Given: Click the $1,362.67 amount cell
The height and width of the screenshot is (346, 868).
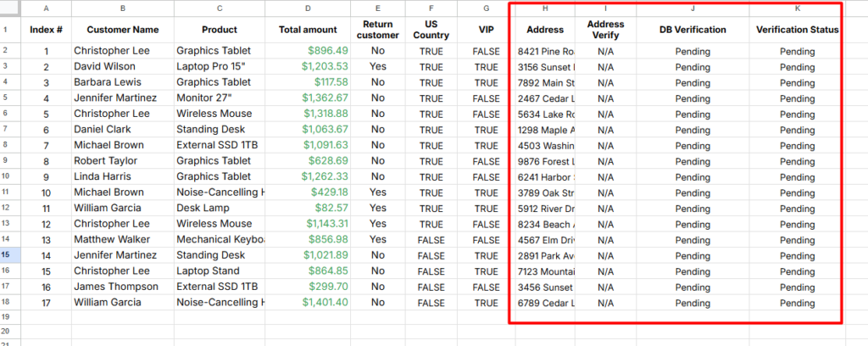Looking at the screenshot, I should [325, 98].
